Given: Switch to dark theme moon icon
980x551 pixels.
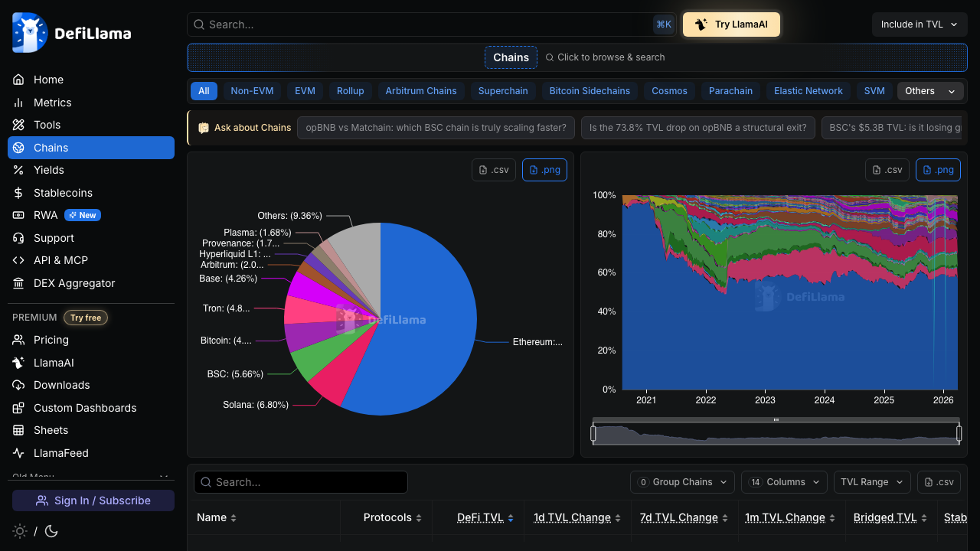Looking at the screenshot, I should (51, 531).
